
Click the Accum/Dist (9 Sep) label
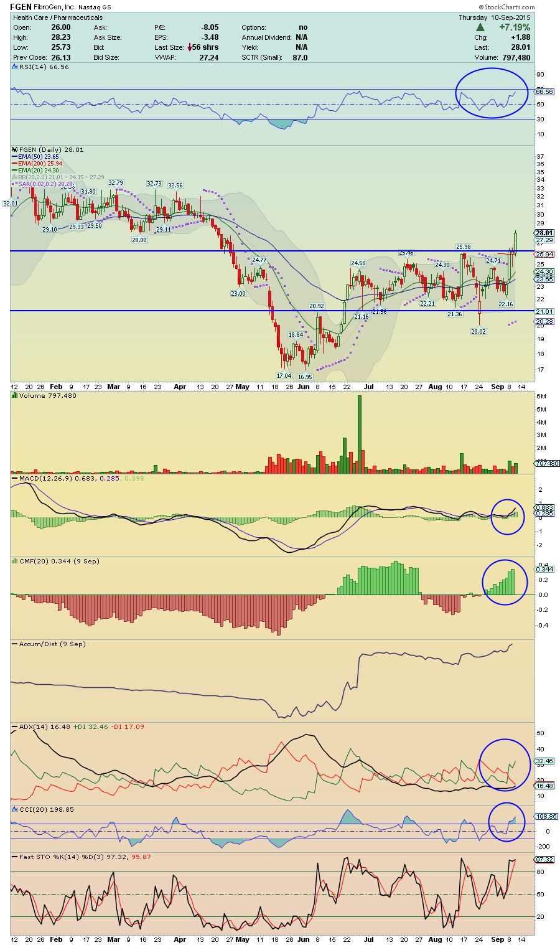52,644
